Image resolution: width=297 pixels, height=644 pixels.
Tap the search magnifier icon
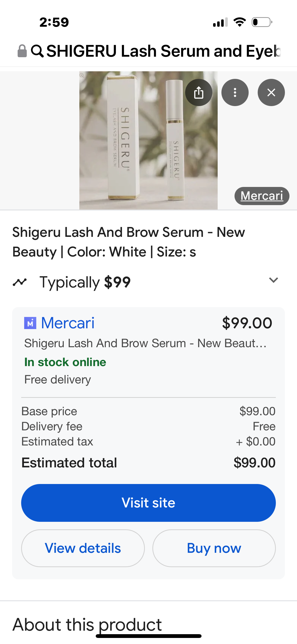pyautogui.click(x=37, y=51)
